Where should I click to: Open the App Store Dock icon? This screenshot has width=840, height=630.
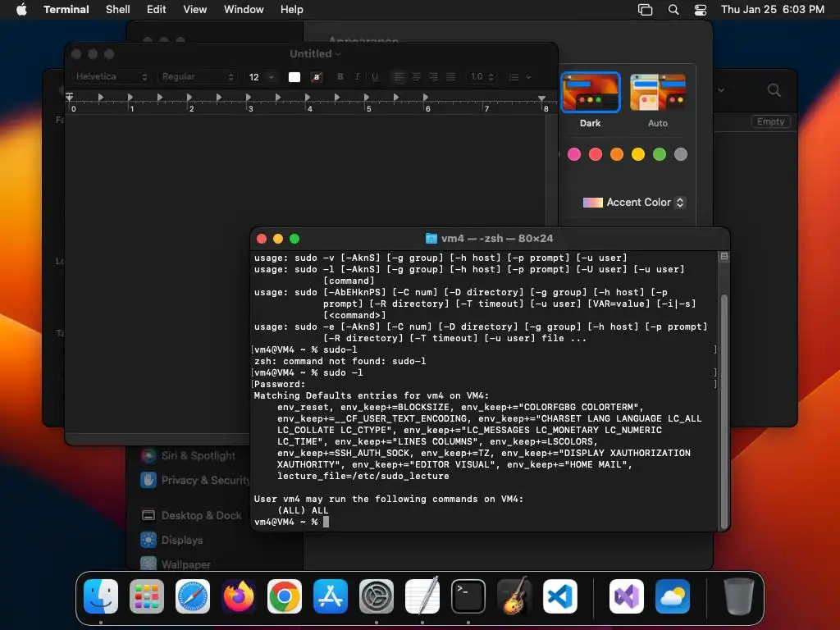(x=331, y=596)
